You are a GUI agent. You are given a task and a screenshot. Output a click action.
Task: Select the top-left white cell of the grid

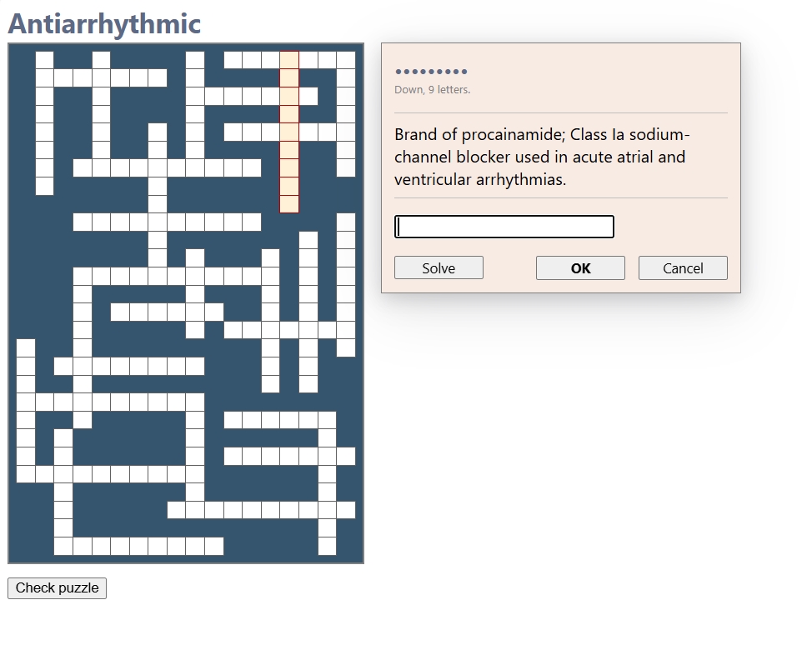[44, 60]
